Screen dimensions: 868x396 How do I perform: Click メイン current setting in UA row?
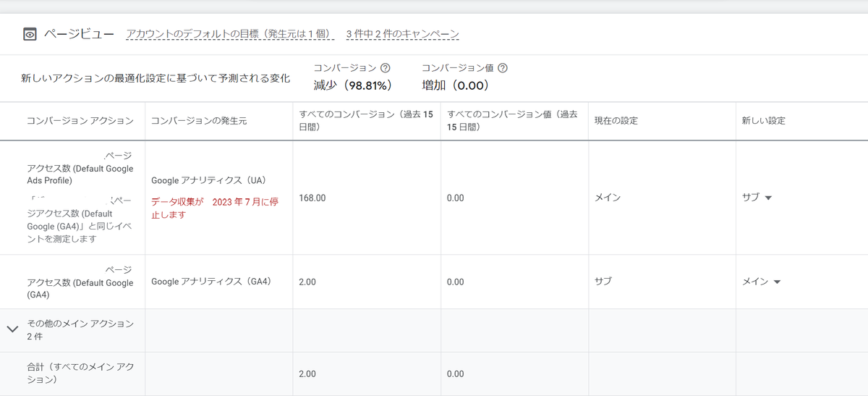(x=608, y=198)
